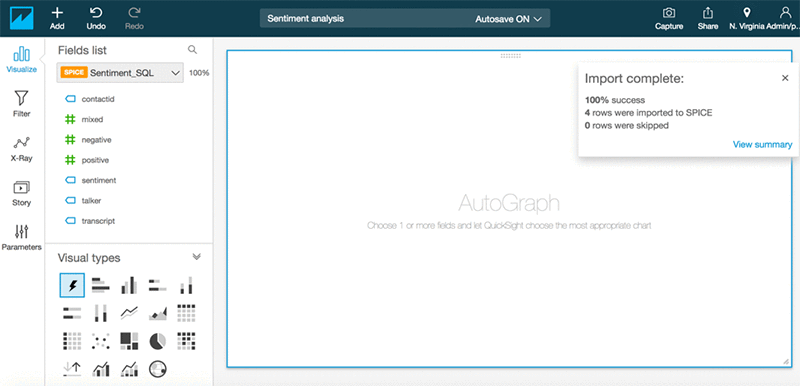Pick the geospatial map visual type
Screen dimensions: 800x386
click(158, 369)
